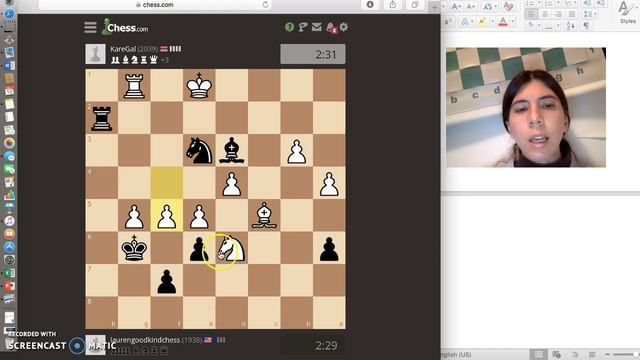This screenshot has width=640, height=360.
Task: Click sort A-Z button in Word
Action: click(571, 25)
